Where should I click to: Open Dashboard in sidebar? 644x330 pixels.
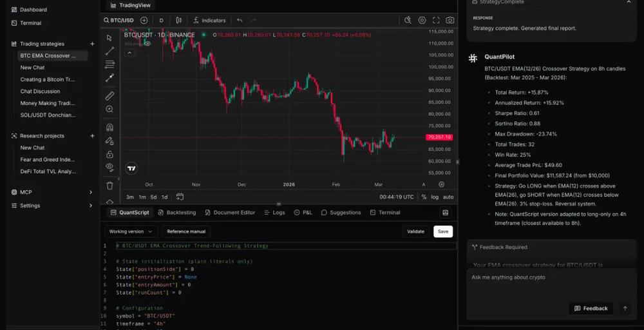pyautogui.click(x=29, y=10)
